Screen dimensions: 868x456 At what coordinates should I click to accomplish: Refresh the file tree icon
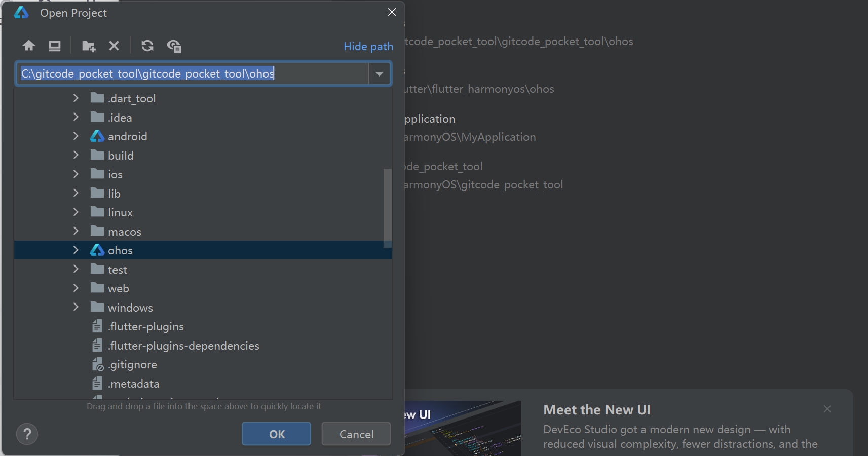147,46
